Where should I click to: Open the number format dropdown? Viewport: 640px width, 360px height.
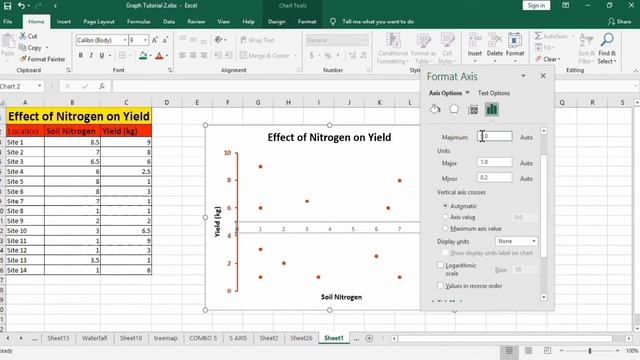pos(364,40)
